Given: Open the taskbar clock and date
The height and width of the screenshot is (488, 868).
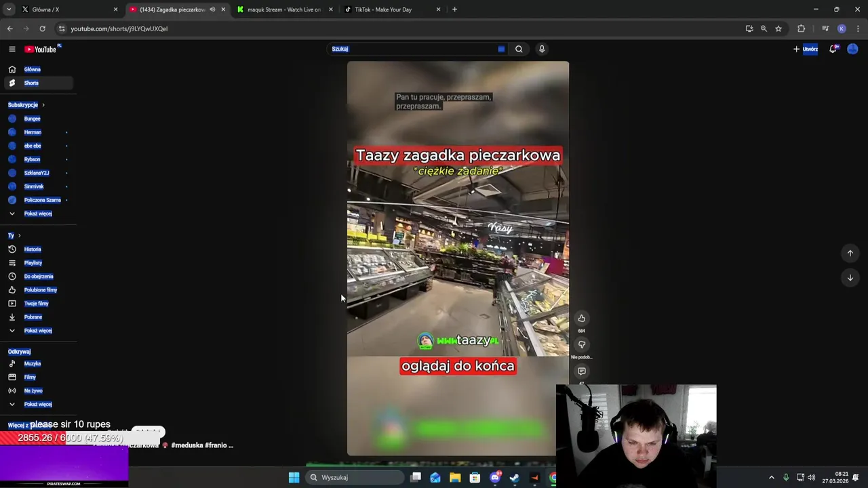Looking at the screenshot, I should [x=835, y=478].
